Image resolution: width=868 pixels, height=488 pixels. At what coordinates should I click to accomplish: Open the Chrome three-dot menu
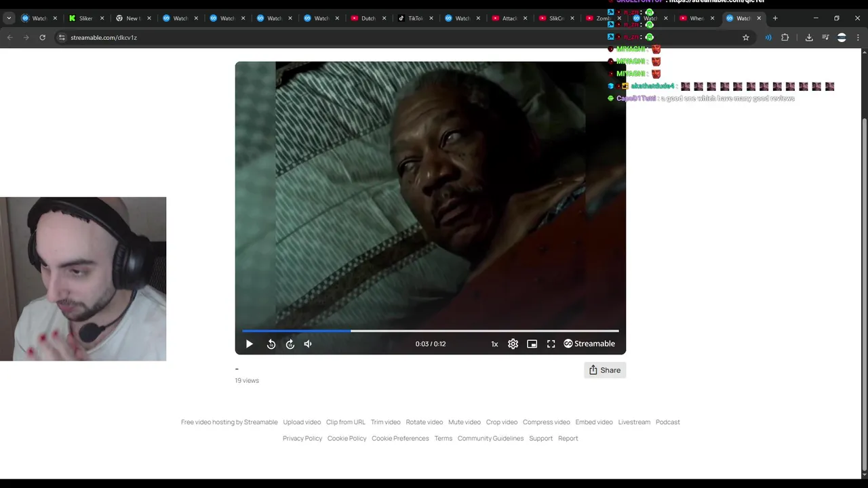tap(858, 37)
